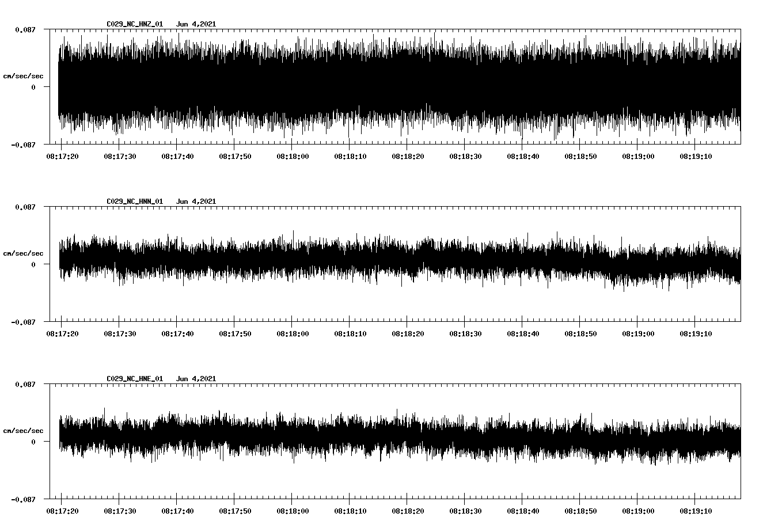Click 08:18:30 time label under HNZ plot

coord(465,157)
